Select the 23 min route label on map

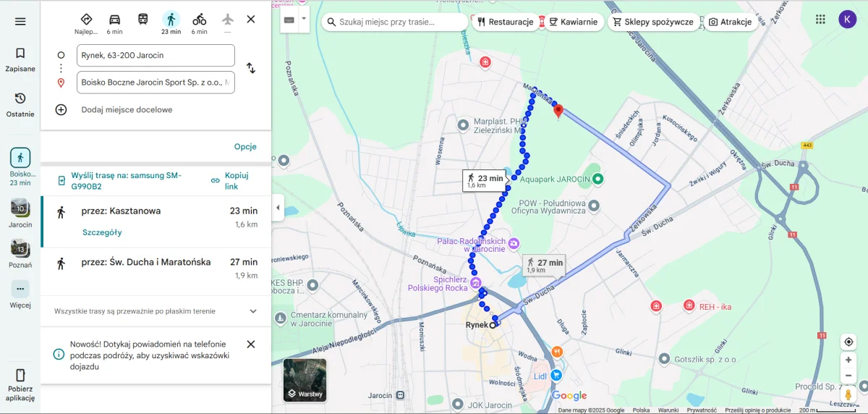[484, 180]
